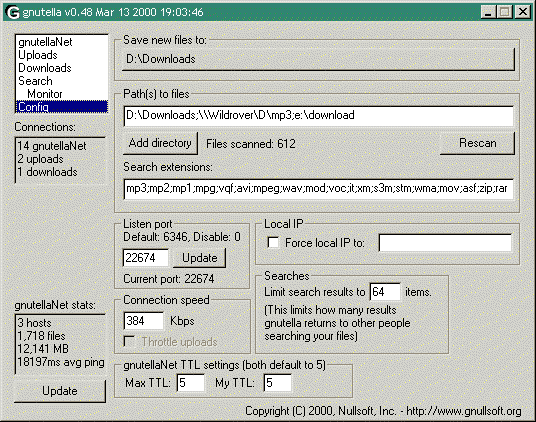Click the '2 uploads' connections entry
The width and height of the screenshot is (536, 422).
point(40,159)
